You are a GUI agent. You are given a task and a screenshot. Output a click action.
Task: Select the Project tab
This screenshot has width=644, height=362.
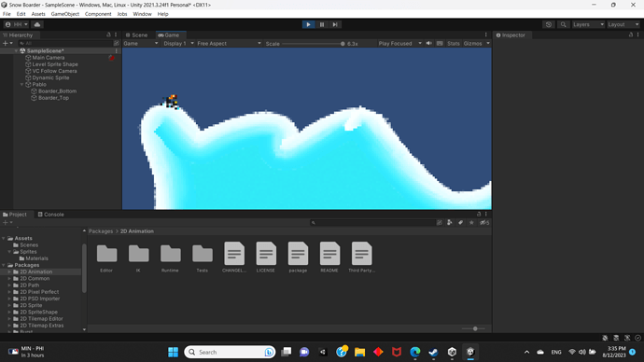(x=15, y=215)
